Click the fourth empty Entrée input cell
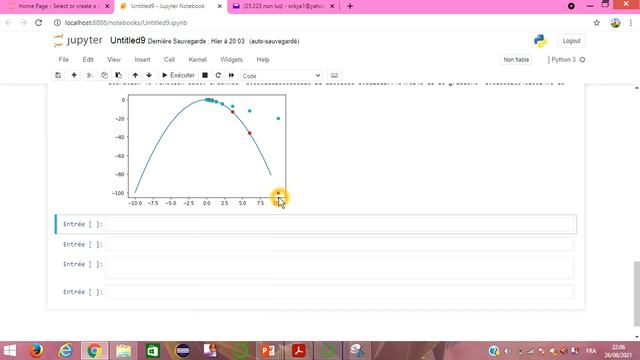The image size is (640, 360). tap(340, 292)
